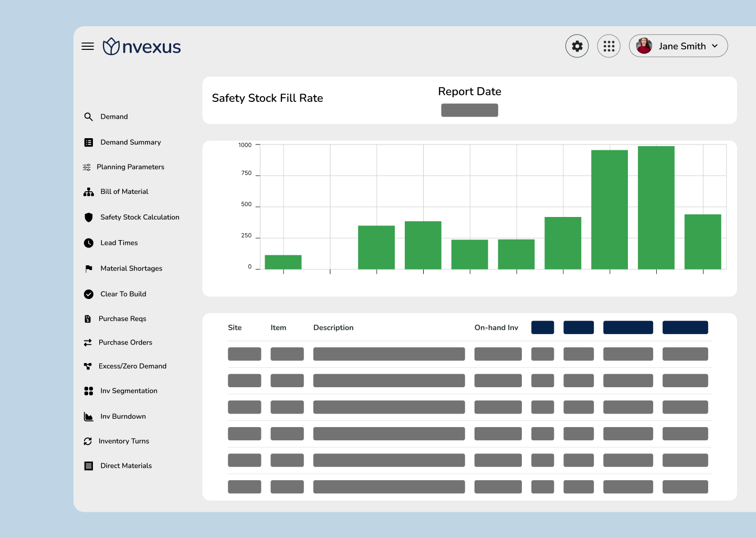Viewport: 756px width, 538px height.
Task: View Material Shortages section
Action: 131,268
